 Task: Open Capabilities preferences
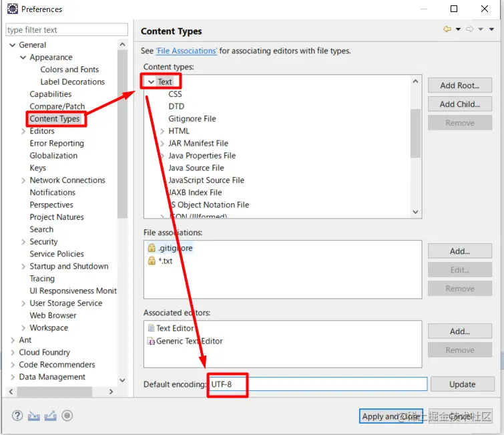click(x=51, y=94)
